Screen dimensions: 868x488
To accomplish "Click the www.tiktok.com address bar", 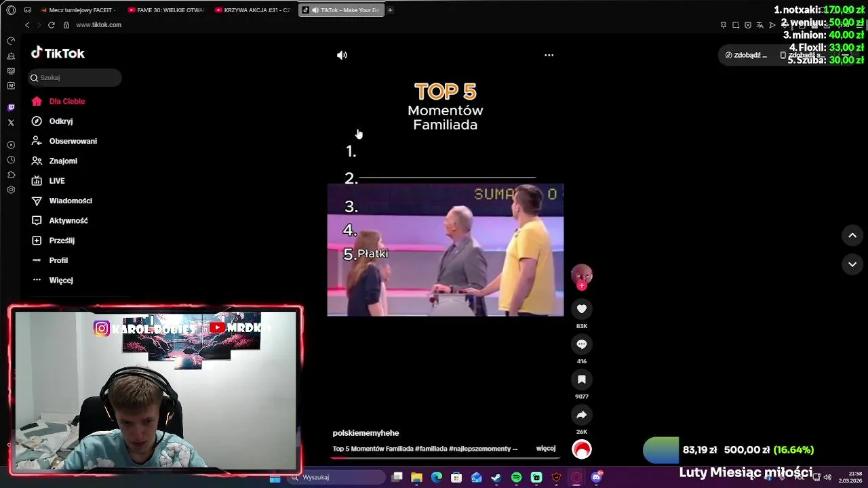I will (x=98, y=25).
